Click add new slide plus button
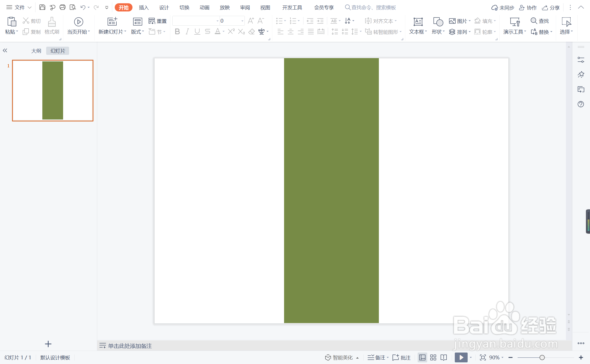The height and width of the screenshot is (364, 590). tap(48, 344)
